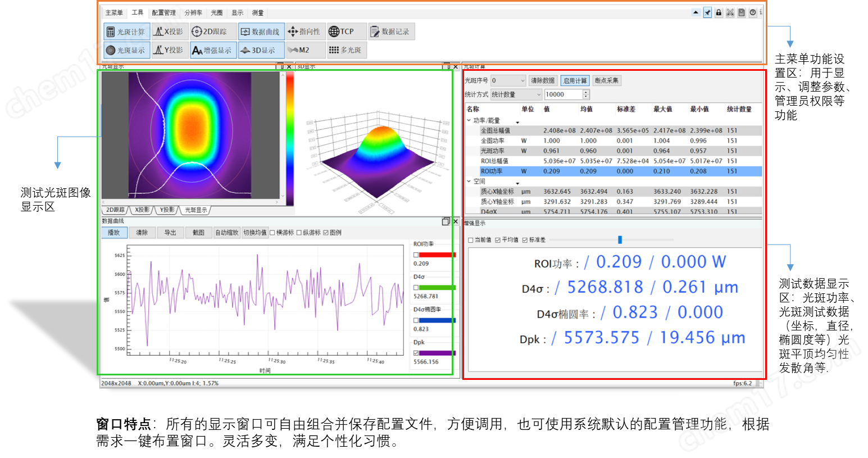
Task: Collapse the ribbon with the up arrow
Action: point(696,12)
